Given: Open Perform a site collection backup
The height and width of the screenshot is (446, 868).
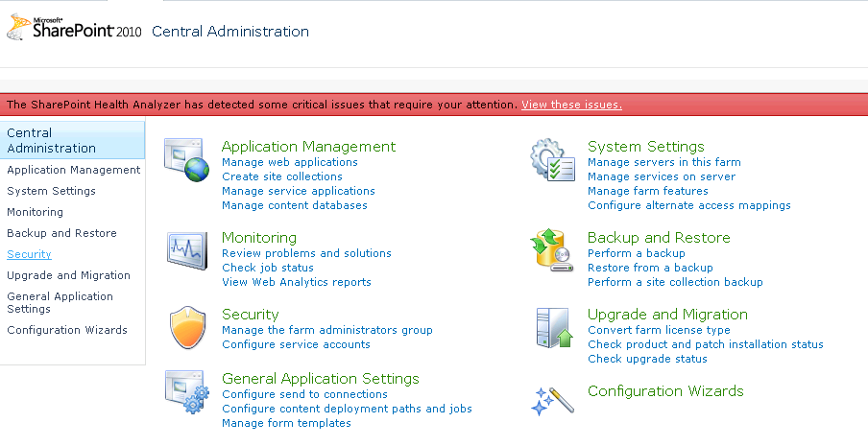Looking at the screenshot, I should coord(675,282).
